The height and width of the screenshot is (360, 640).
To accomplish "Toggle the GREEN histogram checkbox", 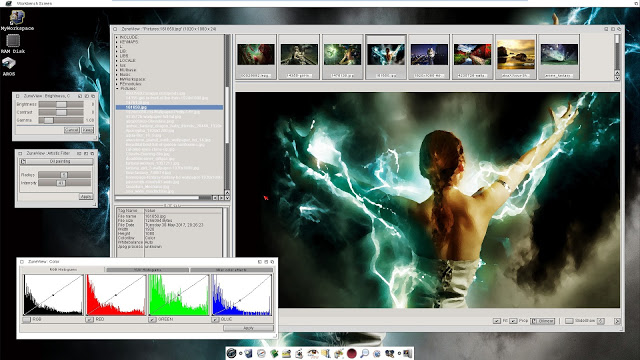I will [x=152, y=320].
